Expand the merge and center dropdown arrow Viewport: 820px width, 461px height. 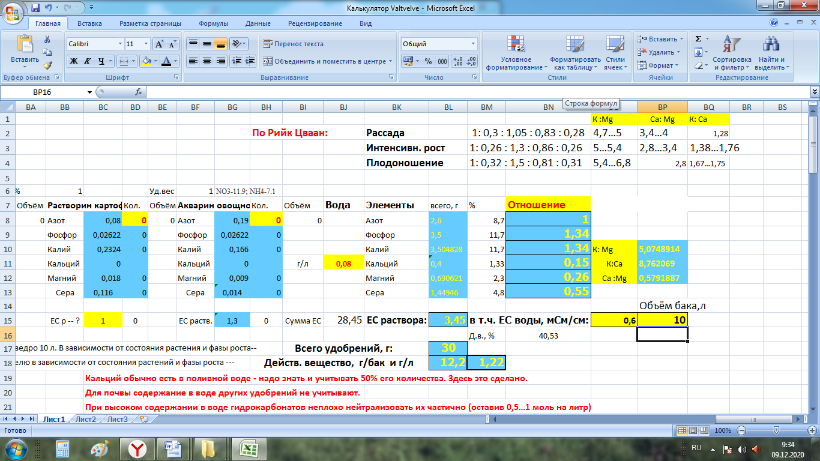(391, 61)
